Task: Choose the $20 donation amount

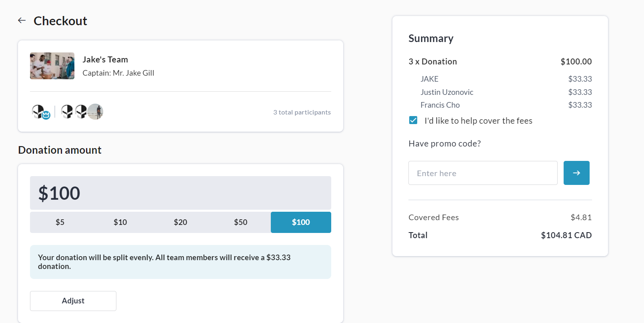Action: point(180,222)
